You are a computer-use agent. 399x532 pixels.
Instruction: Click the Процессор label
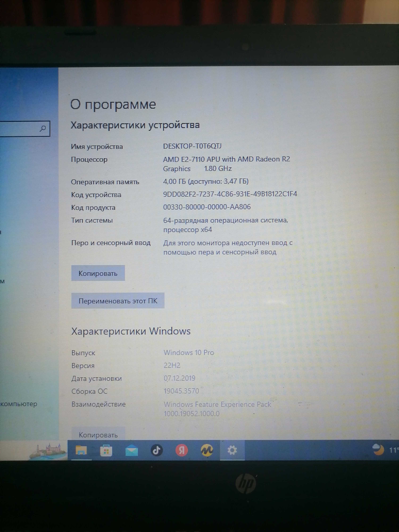(x=89, y=160)
